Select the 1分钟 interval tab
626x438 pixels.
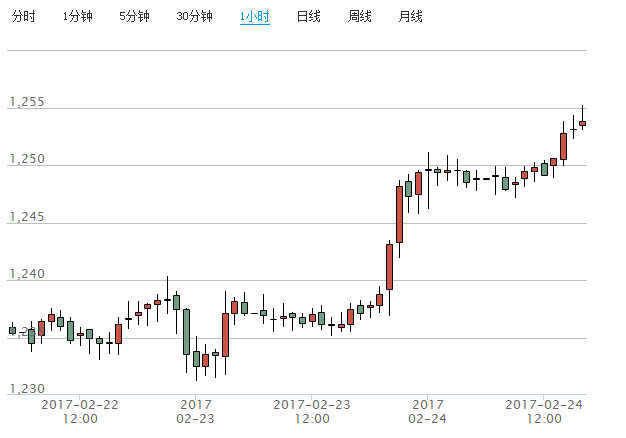click(77, 16)
